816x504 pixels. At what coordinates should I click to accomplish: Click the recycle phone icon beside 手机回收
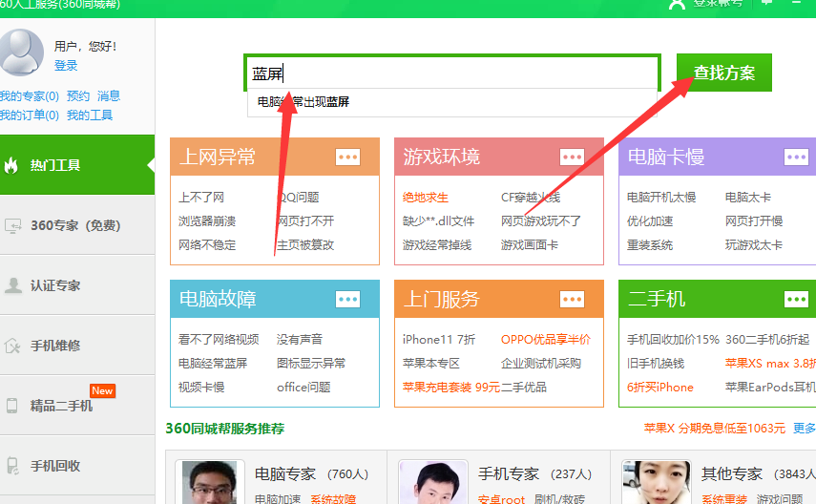point(12,466)
